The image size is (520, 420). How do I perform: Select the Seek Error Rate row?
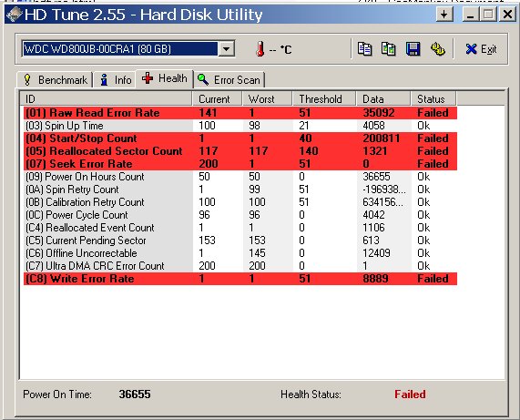pos(240,164)
